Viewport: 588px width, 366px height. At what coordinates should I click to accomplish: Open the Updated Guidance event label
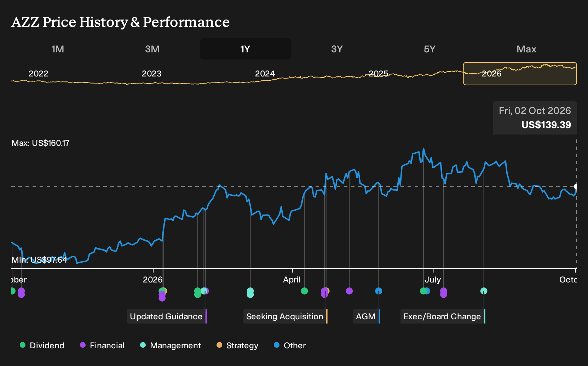167,316
